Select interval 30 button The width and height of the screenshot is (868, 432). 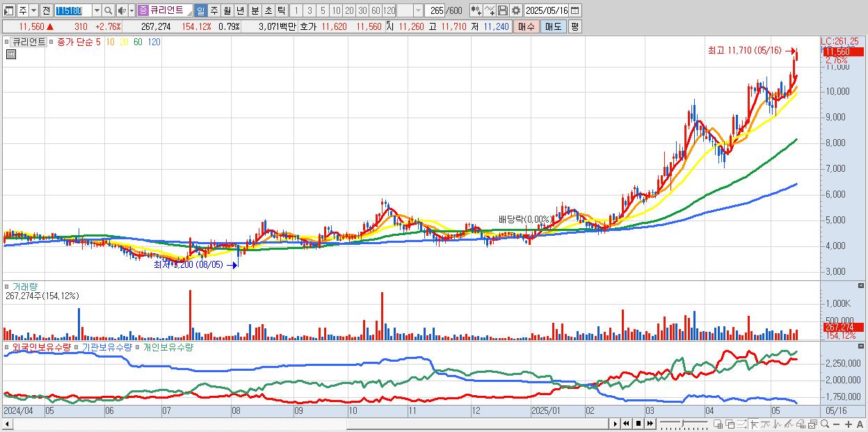point(362,10)
